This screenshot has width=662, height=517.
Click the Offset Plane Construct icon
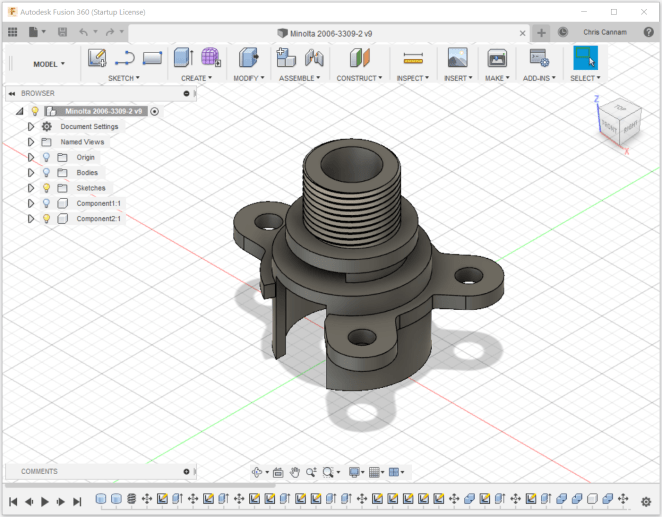(360, 58)
